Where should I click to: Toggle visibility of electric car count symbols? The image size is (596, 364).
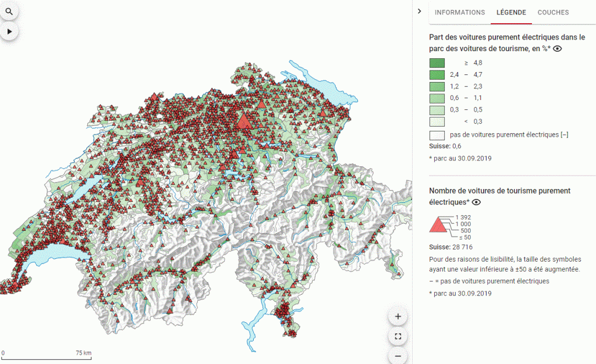point(477,202)
